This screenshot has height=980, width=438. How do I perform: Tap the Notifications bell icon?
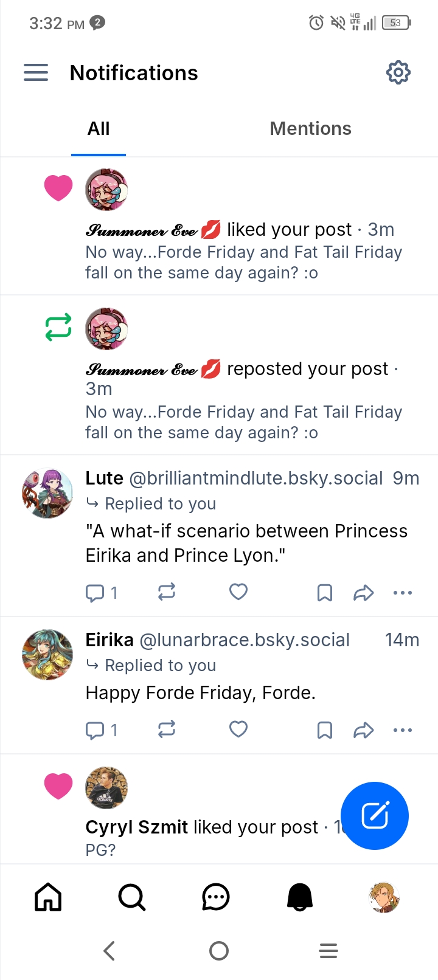(299, 897)
